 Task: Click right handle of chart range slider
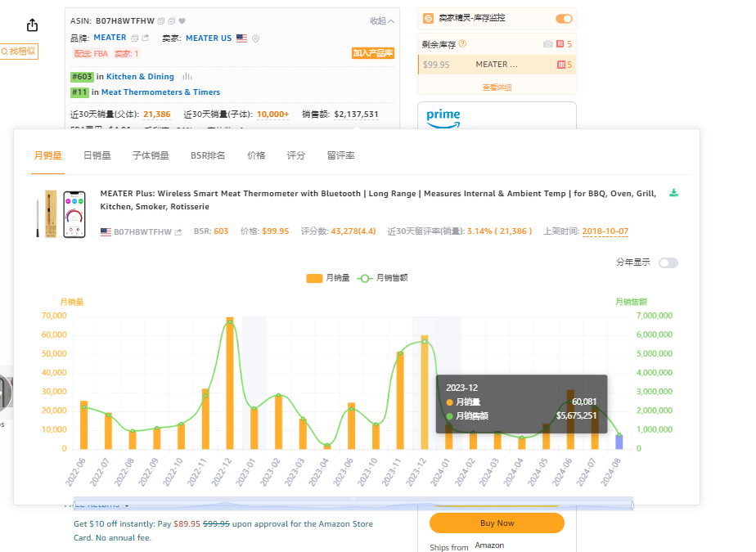[632, 505]
